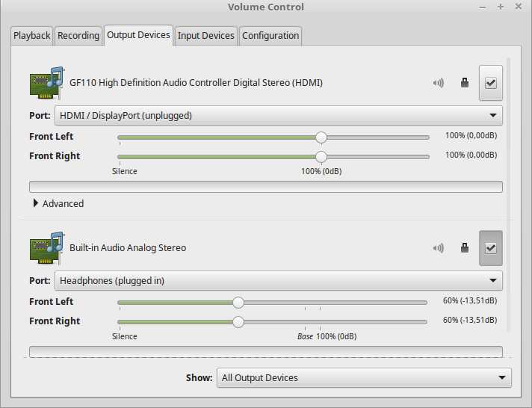Click the GF110 volume level meter bar
Viewport: 532px width, 408px height.
point(266,187)
